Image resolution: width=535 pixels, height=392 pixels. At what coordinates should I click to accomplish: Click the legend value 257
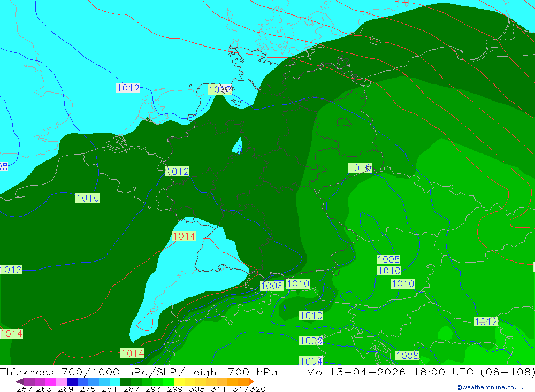click(x=24, y=389)
